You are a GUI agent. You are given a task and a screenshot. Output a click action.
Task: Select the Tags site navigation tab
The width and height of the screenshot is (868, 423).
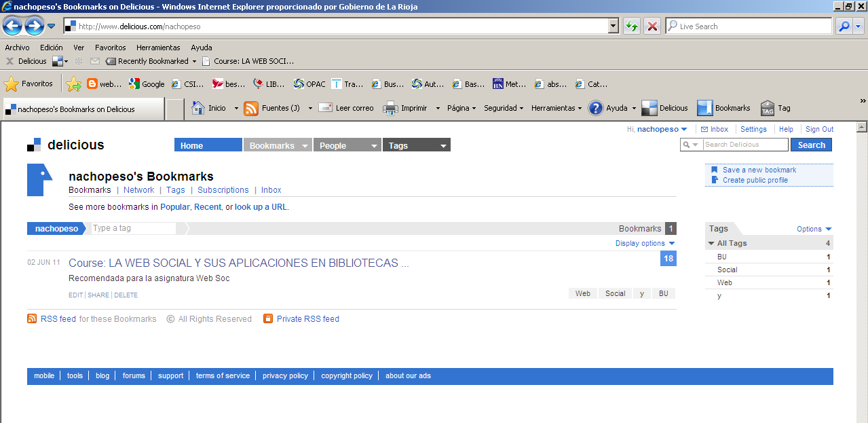tap(416, 145)
